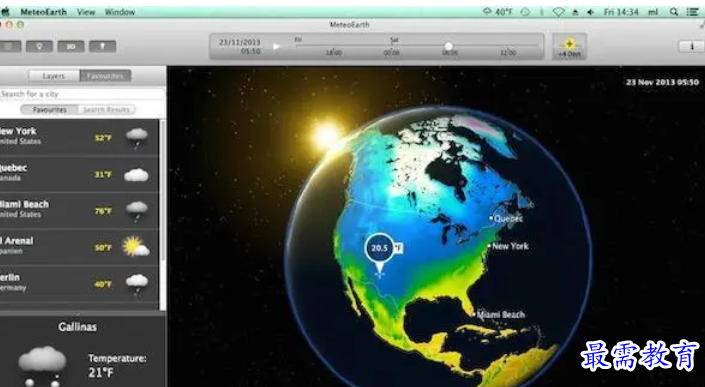Image resolution: width=705 pixels, height=387 pixels.
Task: Click the 21°F temperature reading
Action: pyautogui.click(x=101, y=372)
